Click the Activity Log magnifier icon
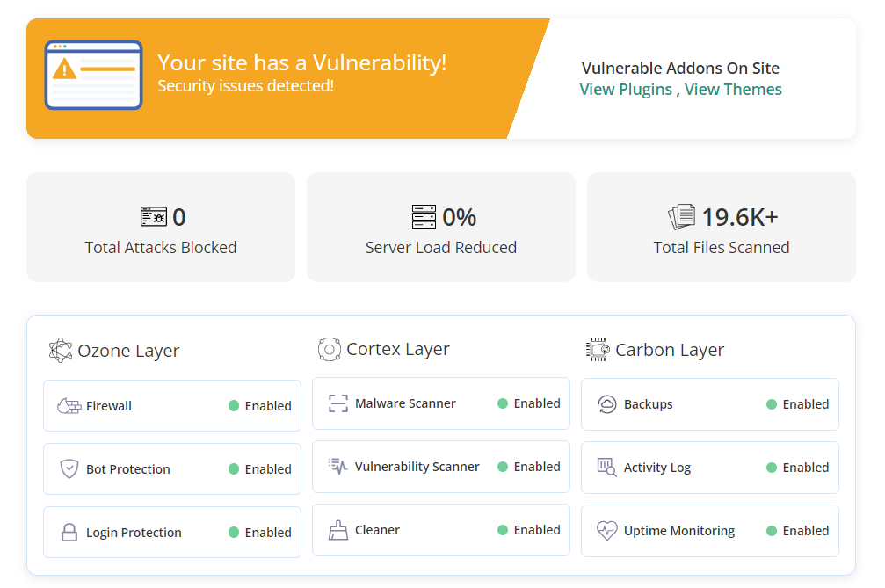The image size is (885, 588). pos(607,468)
